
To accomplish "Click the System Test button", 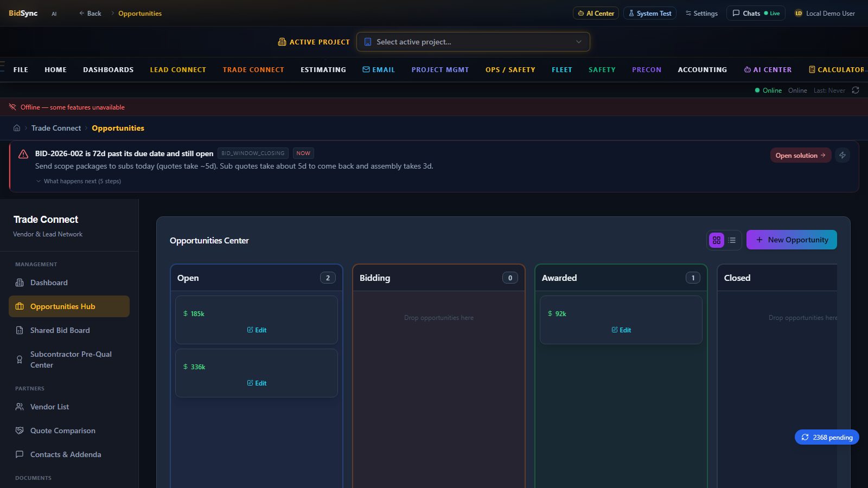I will [649, 13].
